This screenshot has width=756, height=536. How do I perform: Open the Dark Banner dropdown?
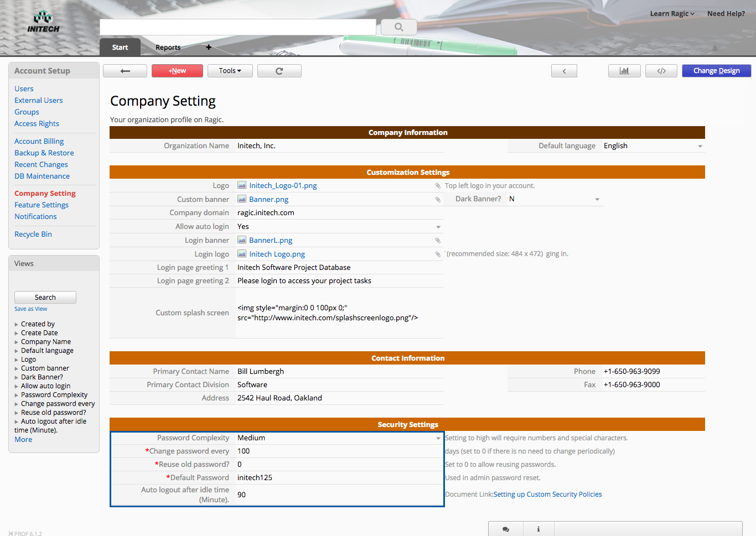(597, 199)
